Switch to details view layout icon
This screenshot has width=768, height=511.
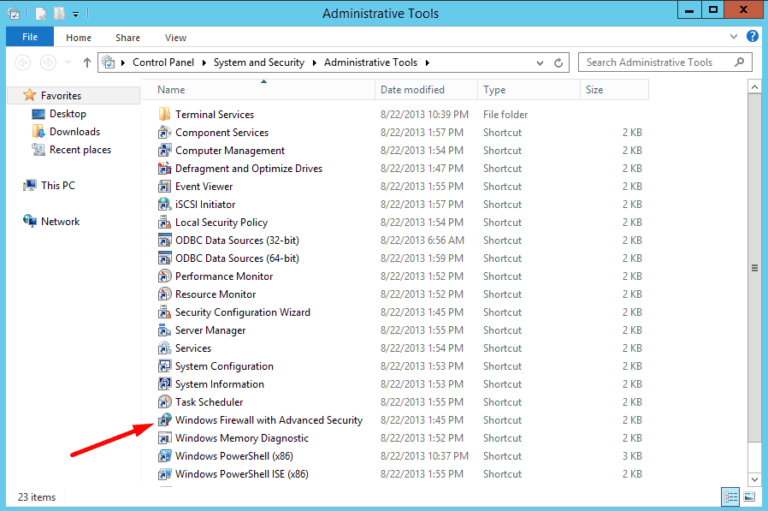(730, 497)
